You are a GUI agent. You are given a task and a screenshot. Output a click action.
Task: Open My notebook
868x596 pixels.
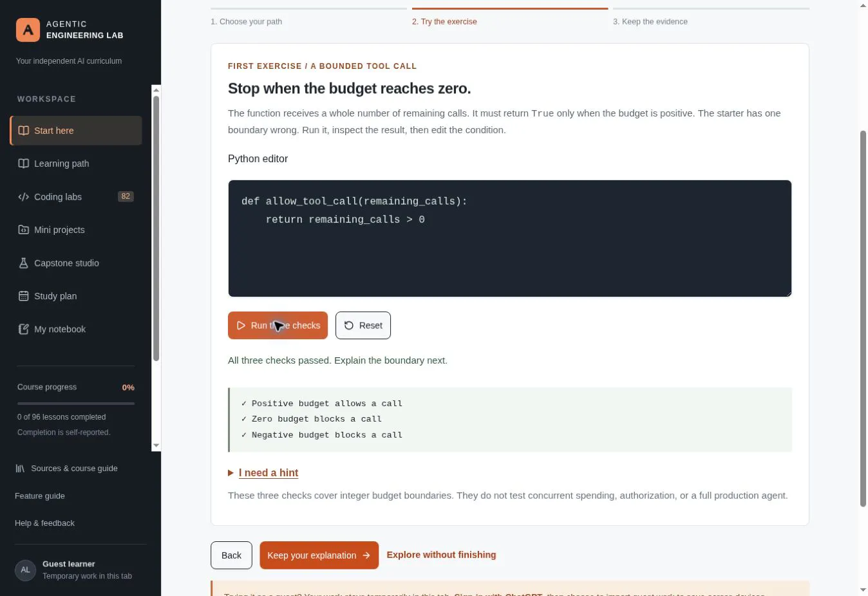[x=76, y=329]
